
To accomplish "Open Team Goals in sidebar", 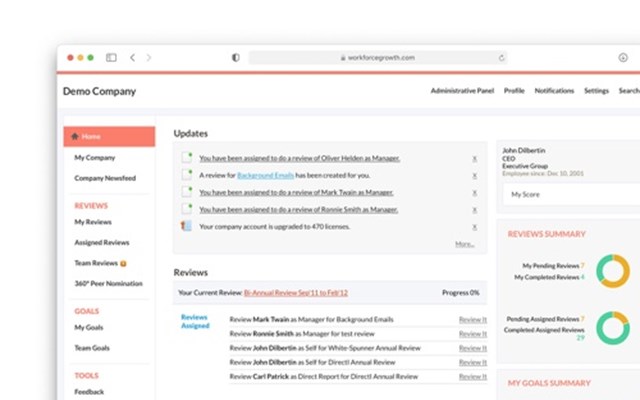I will pos(92,348).
